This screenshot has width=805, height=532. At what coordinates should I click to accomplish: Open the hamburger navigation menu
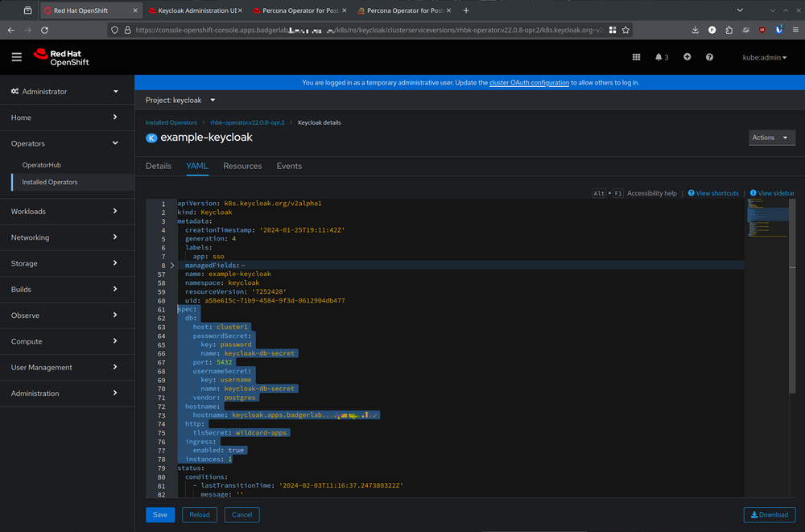coord(16,57)
